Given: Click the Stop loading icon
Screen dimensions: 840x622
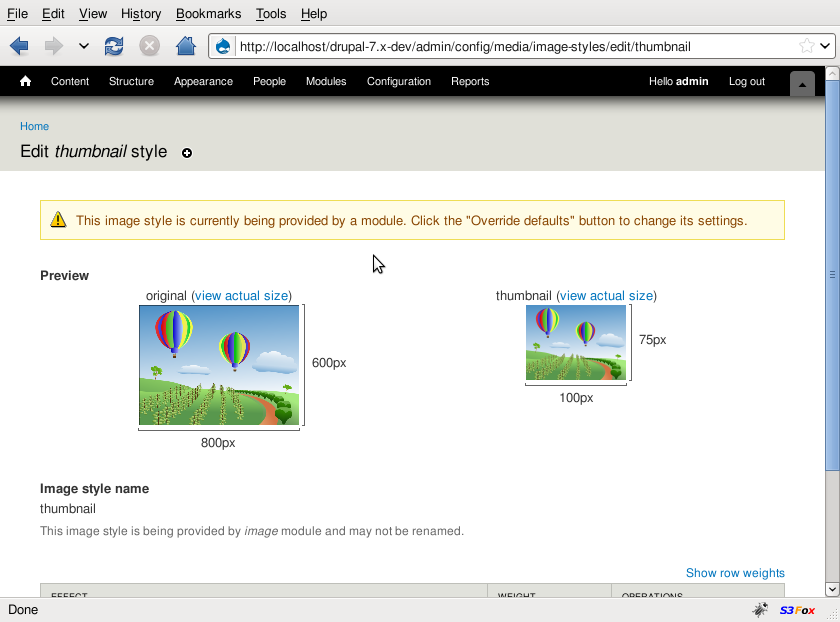Looking at the screenshot, I should pos(149,46).
